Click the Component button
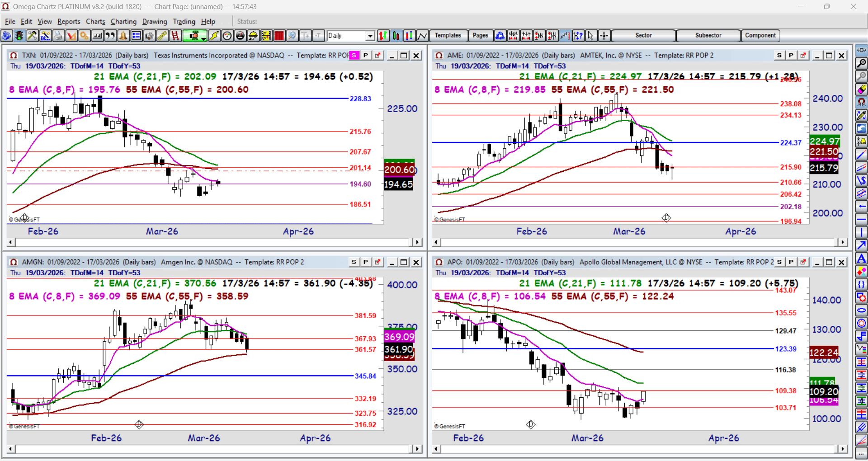Screen dimensions: 868x461 760,36
